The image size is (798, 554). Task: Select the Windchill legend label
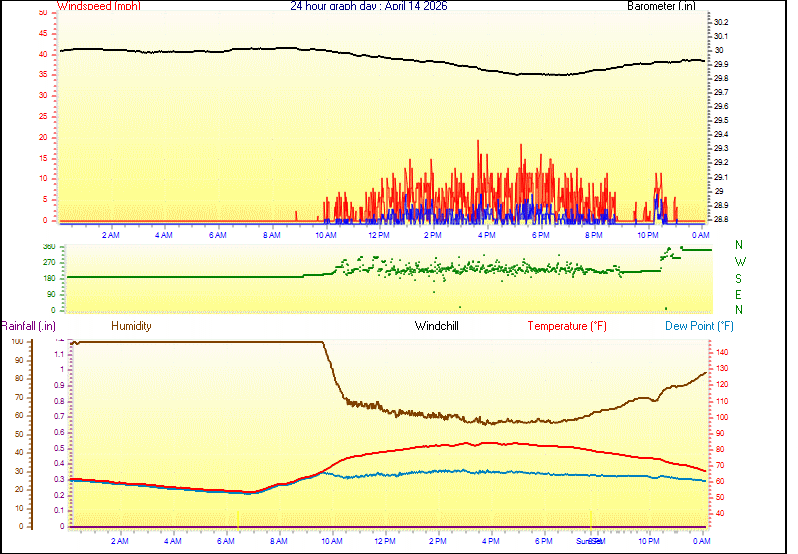tap(437, 326)
